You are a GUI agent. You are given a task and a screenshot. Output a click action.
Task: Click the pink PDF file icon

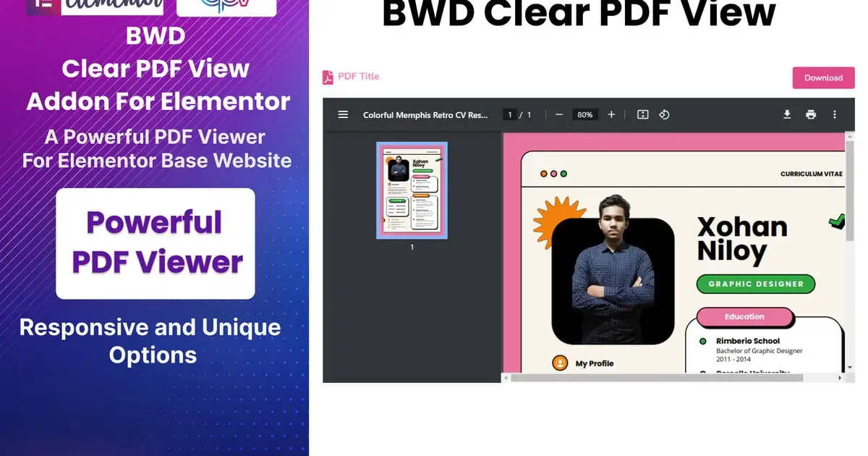(x=328, y=77)
